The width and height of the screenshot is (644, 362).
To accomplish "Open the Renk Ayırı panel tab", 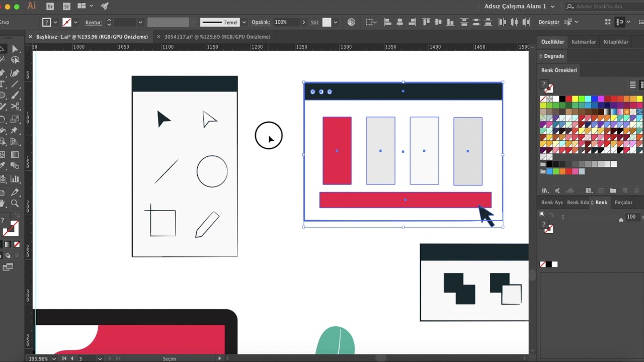I will click(552, 202).
